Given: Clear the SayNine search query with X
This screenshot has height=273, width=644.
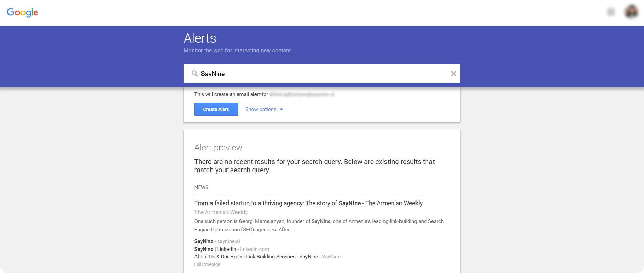Looking at the screenshot, I should tap(453, 74).
